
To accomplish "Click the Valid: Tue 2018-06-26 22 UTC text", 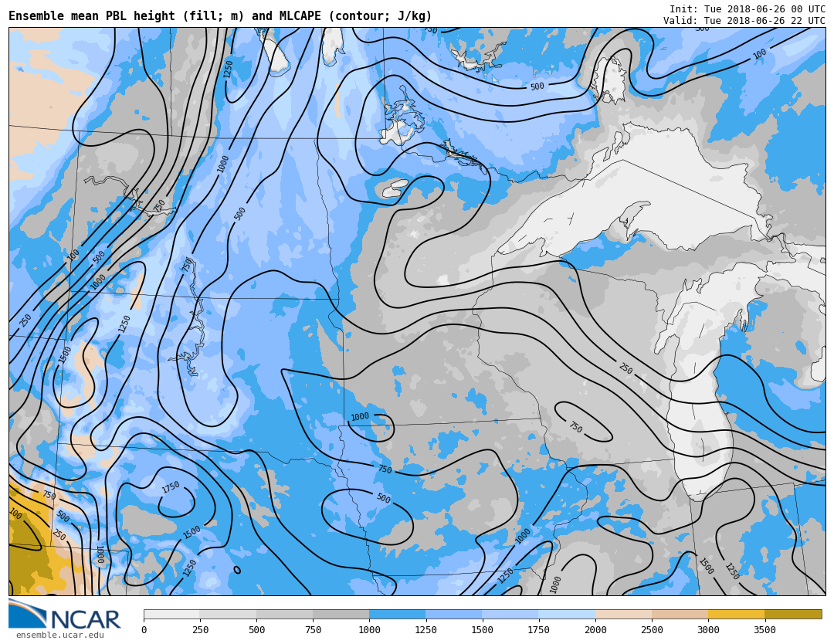I will (x=744, y=20).
